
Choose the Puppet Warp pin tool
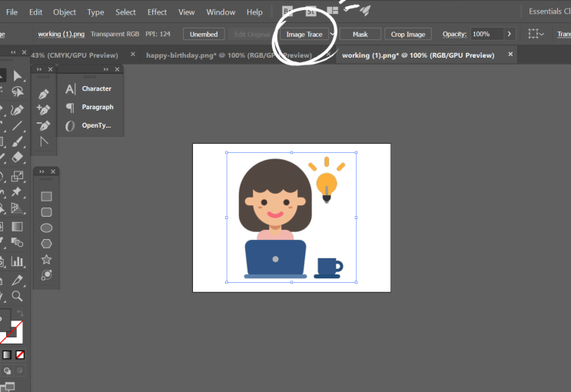coord(16,191)
